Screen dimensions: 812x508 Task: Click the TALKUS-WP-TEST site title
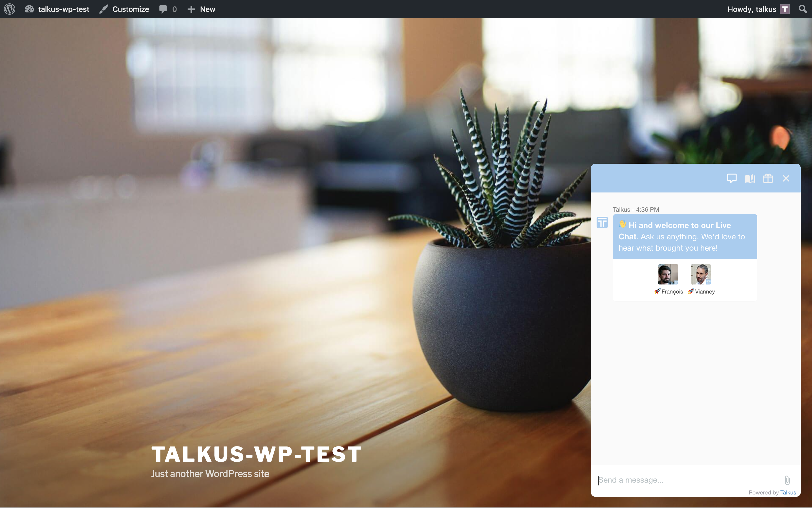(256, 454)
